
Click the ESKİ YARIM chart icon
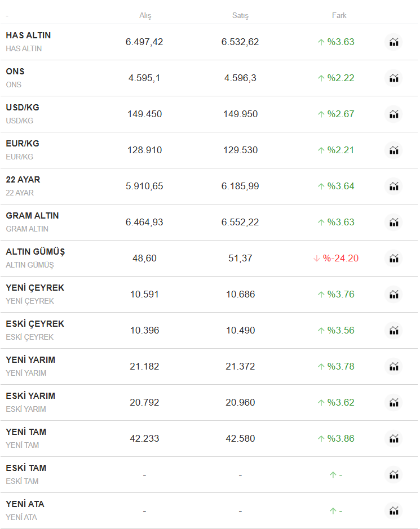[x=394, y=403]
